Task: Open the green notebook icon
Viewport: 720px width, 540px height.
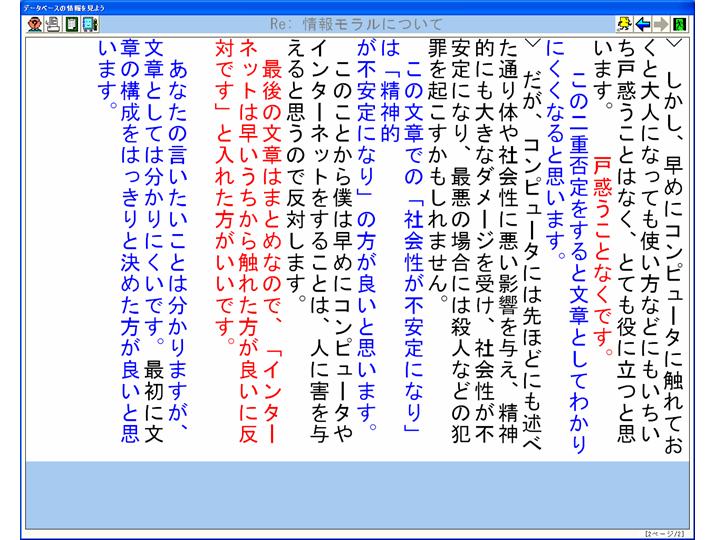Action: click(71, 23)
